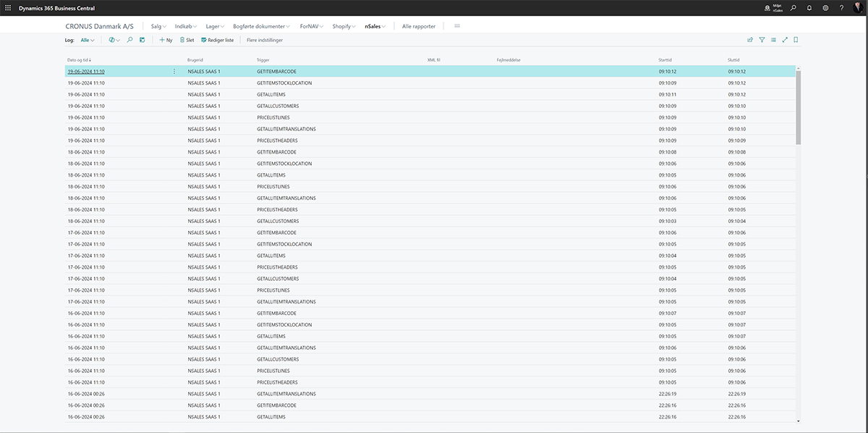Viewport: 868px width, 433px height.
Task: Open the nSales navigation menu
Action: tap(375, 26)
